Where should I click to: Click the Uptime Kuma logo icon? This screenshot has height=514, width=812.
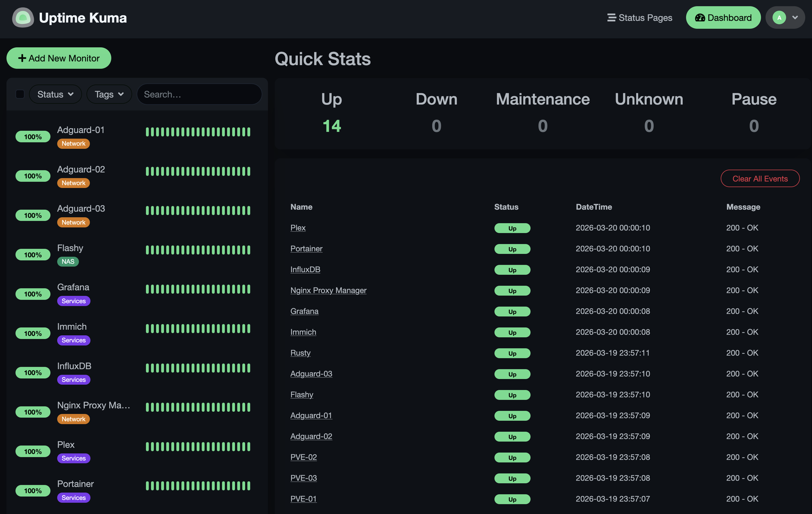(23, 17)
